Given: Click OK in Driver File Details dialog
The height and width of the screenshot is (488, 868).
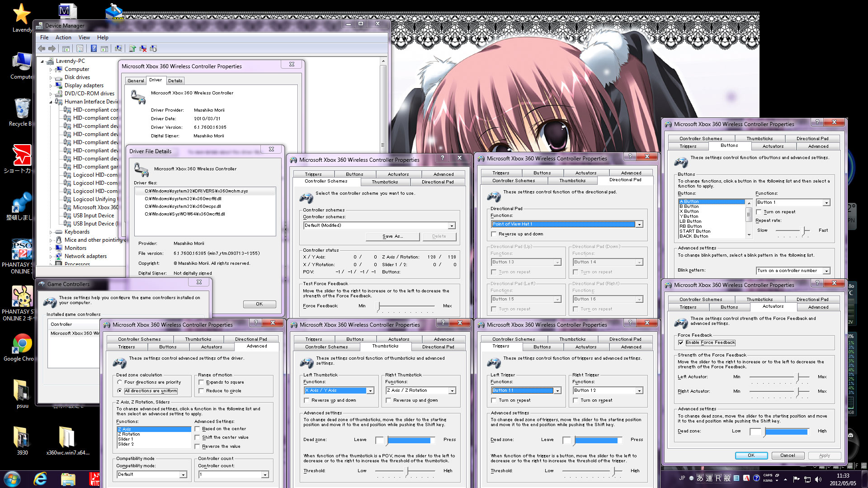Looking at the screenshot, I should [x=259, y=304].
